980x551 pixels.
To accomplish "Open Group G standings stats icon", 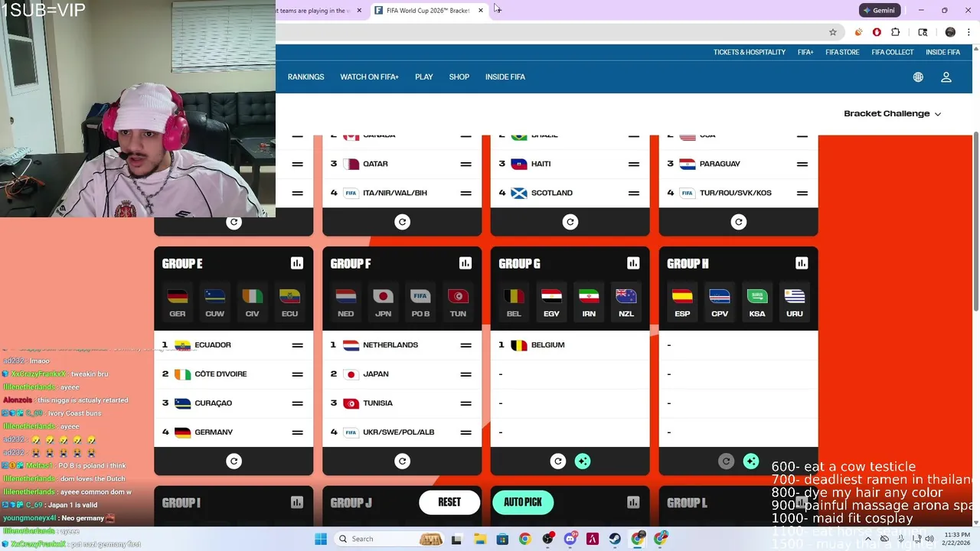I will [633, 263].
